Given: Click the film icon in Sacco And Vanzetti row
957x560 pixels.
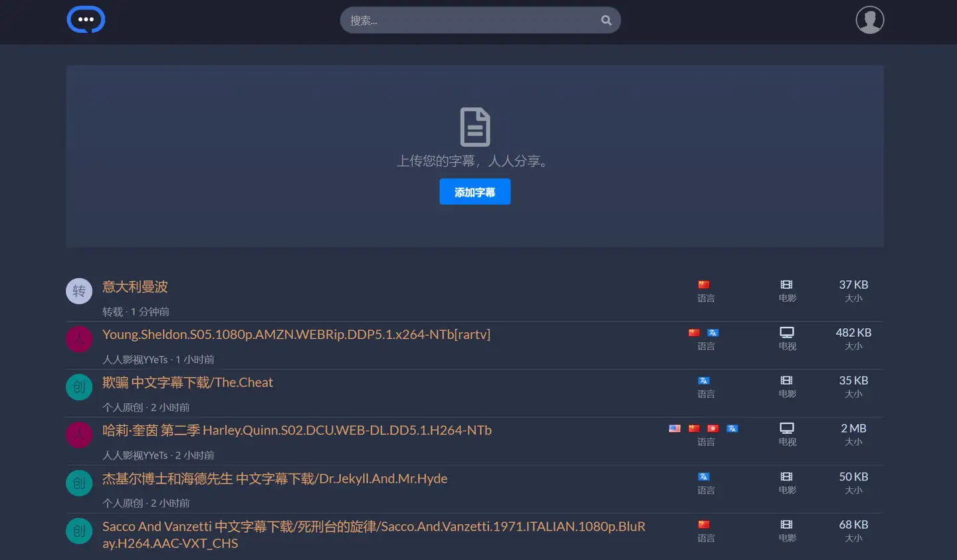Looking at the screenshot, I should click(787, 524).
